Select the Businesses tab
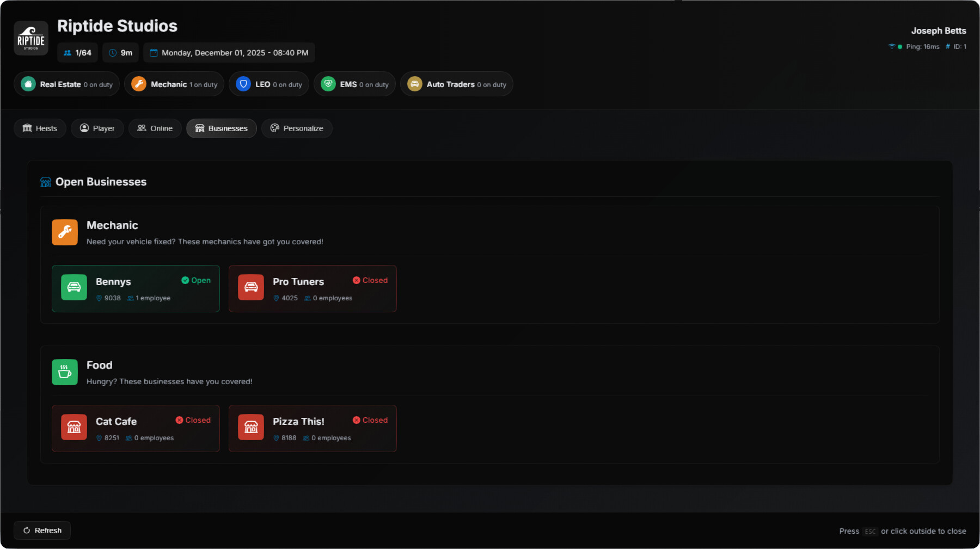The height and width of the screenshot is (549, 980). 222,128
